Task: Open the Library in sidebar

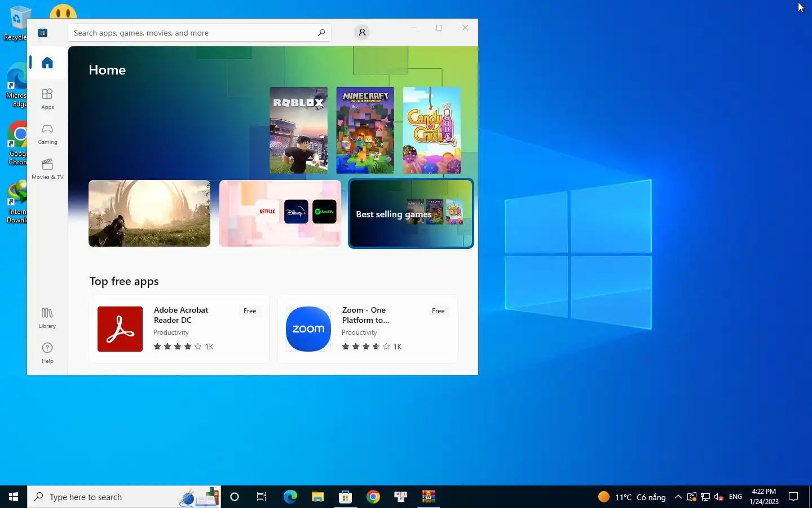Action: (x=47, y=318)
